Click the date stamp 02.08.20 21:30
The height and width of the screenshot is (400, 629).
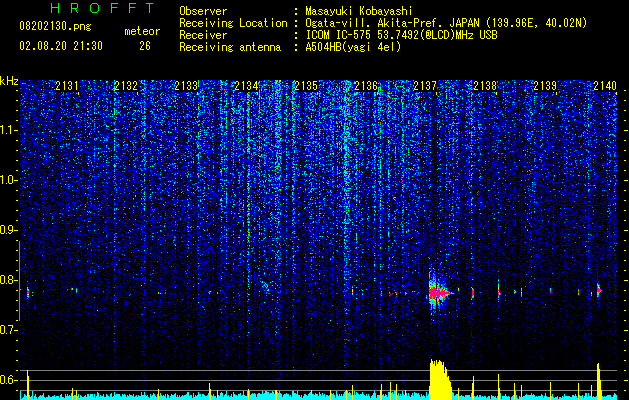coord(61,46)
